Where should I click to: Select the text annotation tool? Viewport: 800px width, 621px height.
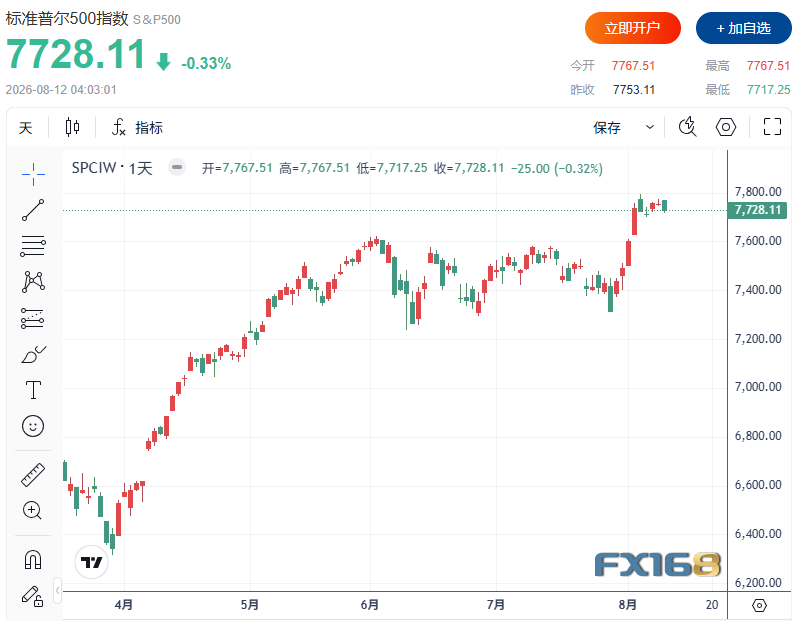point(33,390)
